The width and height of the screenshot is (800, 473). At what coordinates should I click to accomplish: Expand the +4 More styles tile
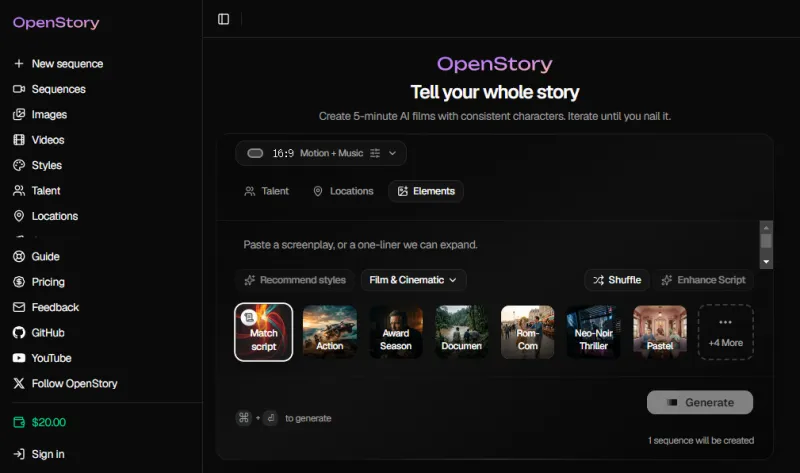(x=726, y=332)
